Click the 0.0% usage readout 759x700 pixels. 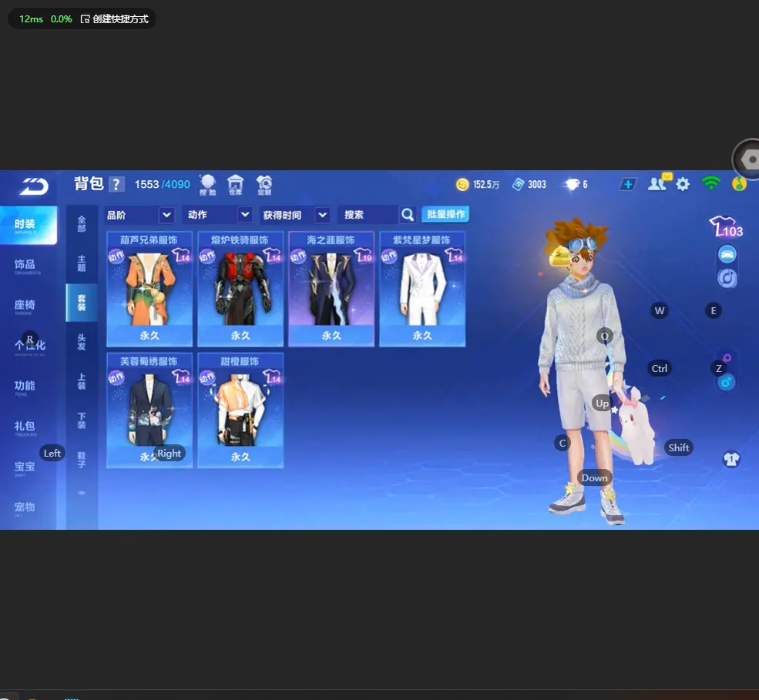pos(61,19)
